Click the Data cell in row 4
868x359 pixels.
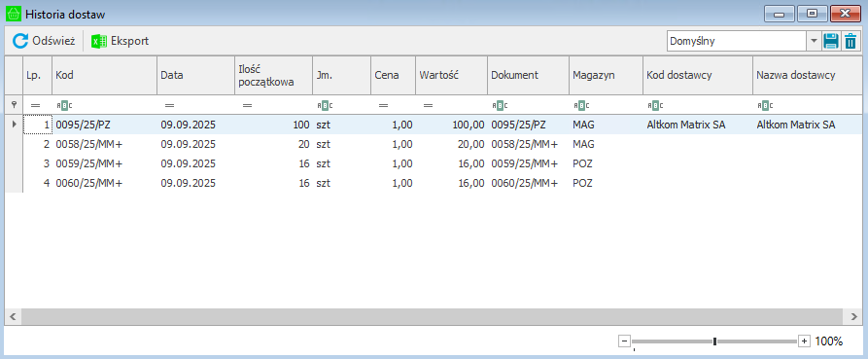195,183
